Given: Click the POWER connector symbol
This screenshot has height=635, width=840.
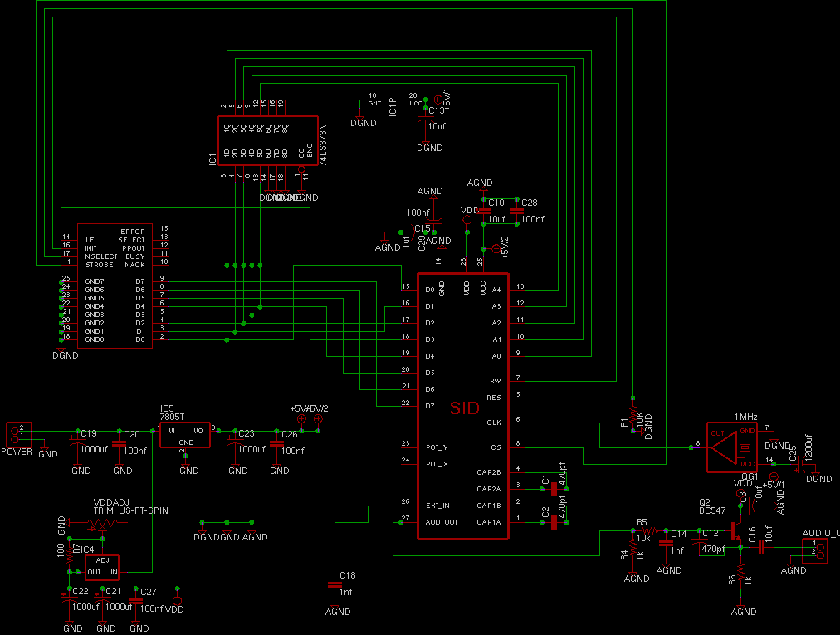Looking at the screenshot, I should (16, 433).
